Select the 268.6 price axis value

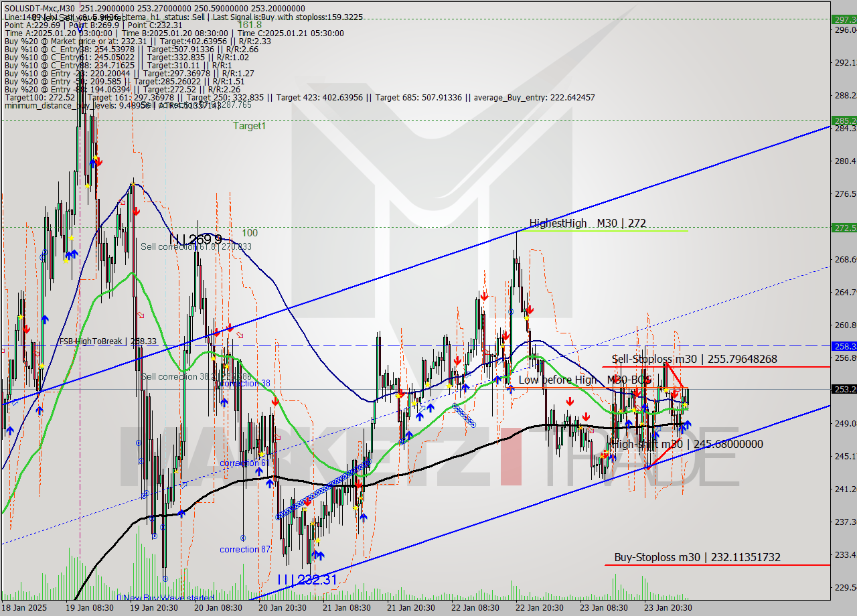tap(845, 259)
